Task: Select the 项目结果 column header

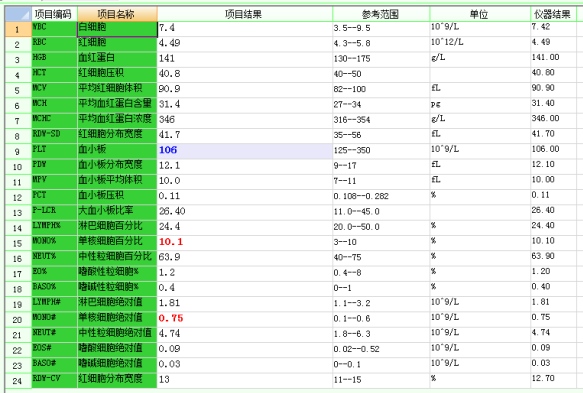Action: point(245,14)
